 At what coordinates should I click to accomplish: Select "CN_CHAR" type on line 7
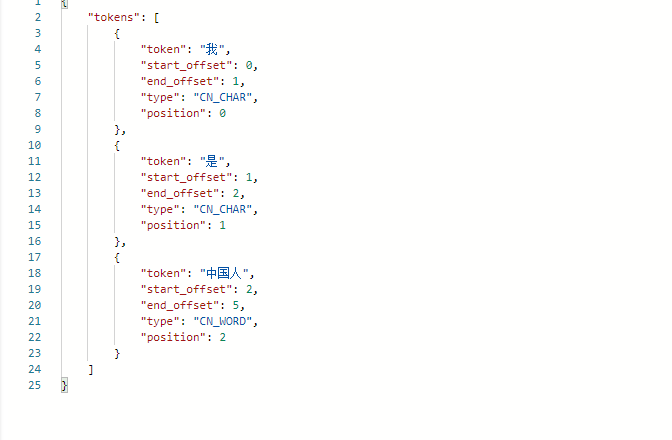[x=222, y=97]
